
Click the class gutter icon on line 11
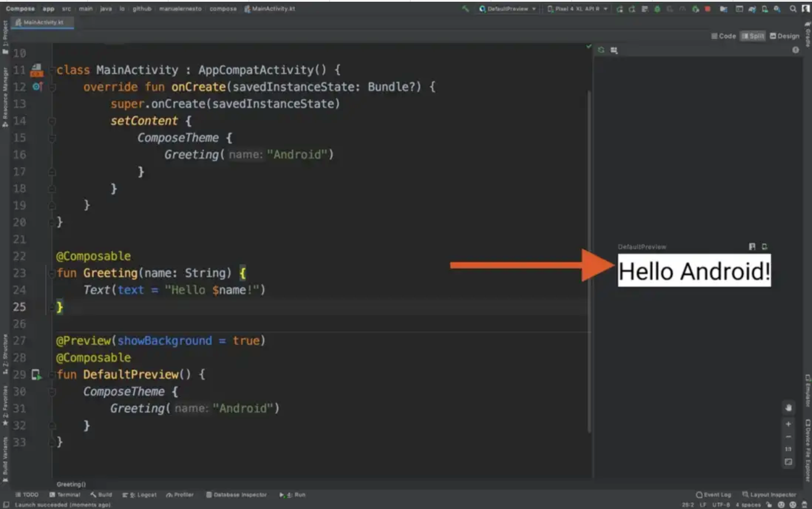pyautogui.click(x=36, y=70)
